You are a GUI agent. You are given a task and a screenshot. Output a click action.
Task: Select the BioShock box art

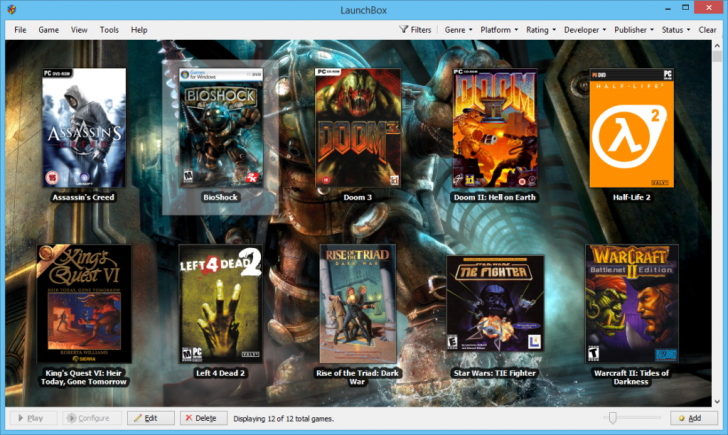221,128
